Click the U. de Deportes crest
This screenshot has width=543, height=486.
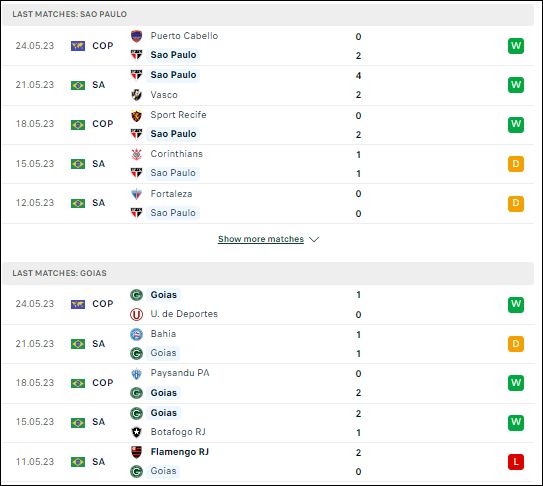136,314
